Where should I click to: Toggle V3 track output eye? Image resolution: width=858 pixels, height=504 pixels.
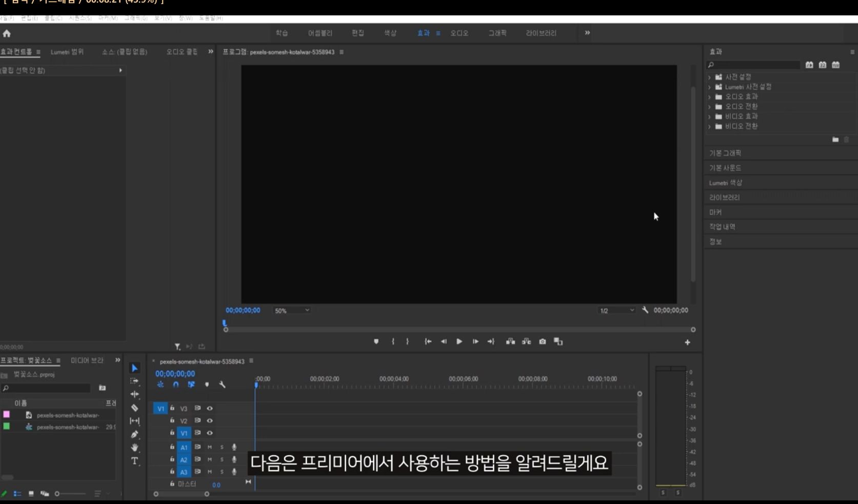pyautogui.click(x=210, y=409)
